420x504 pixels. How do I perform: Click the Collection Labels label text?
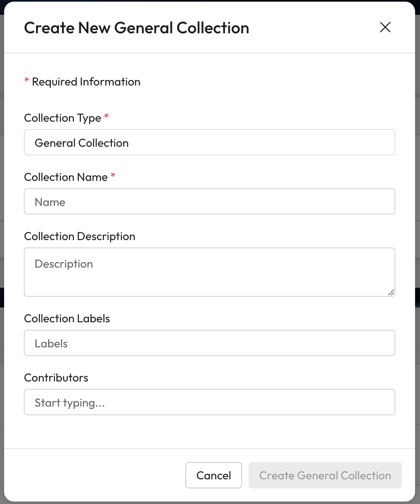(67, 319)
